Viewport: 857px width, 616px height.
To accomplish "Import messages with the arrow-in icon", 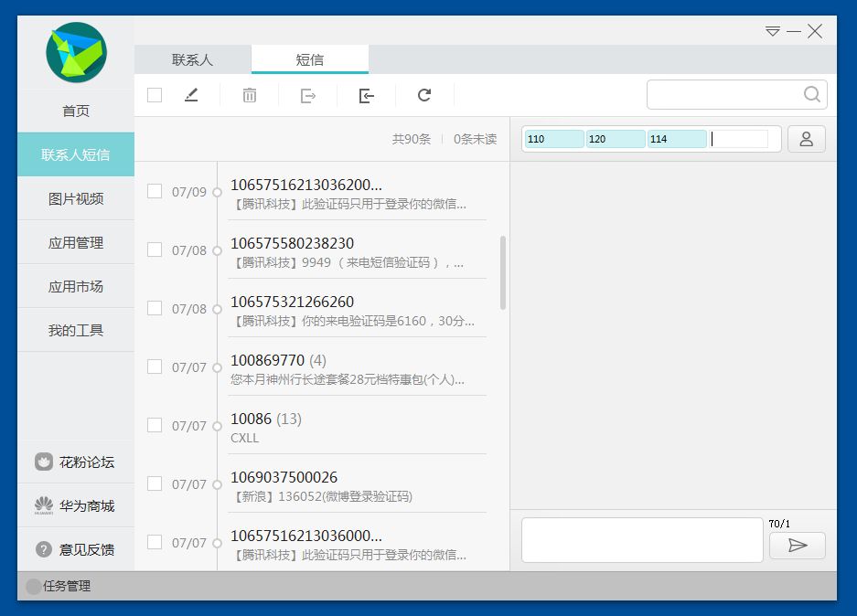I will (x=364, y=94).
